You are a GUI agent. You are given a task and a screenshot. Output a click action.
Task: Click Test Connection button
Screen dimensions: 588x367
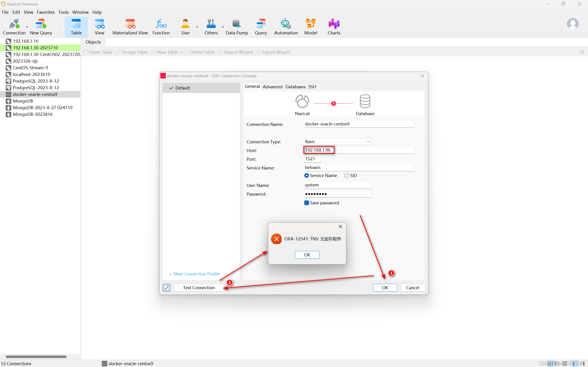point(198,287)
